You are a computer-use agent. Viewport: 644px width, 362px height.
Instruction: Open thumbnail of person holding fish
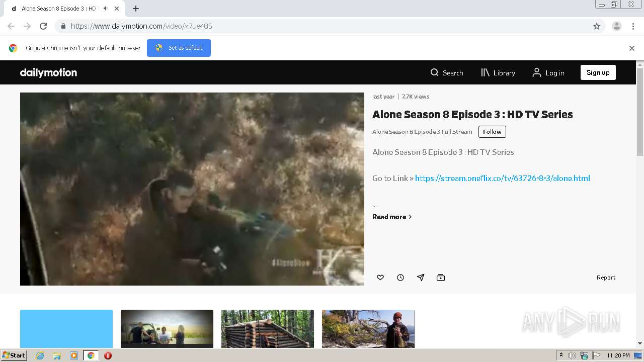pyautogui.click(x=368, y=329)
